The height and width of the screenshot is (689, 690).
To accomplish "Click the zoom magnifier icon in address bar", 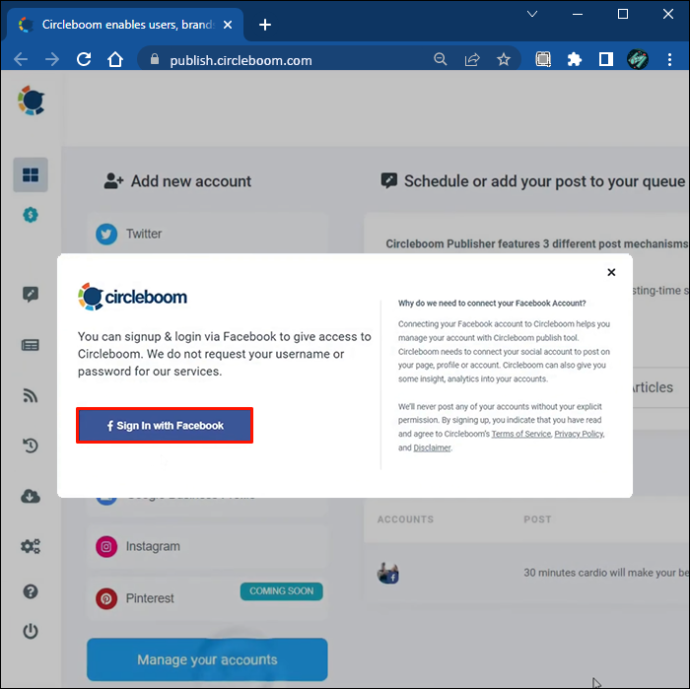I will [440, 59].
